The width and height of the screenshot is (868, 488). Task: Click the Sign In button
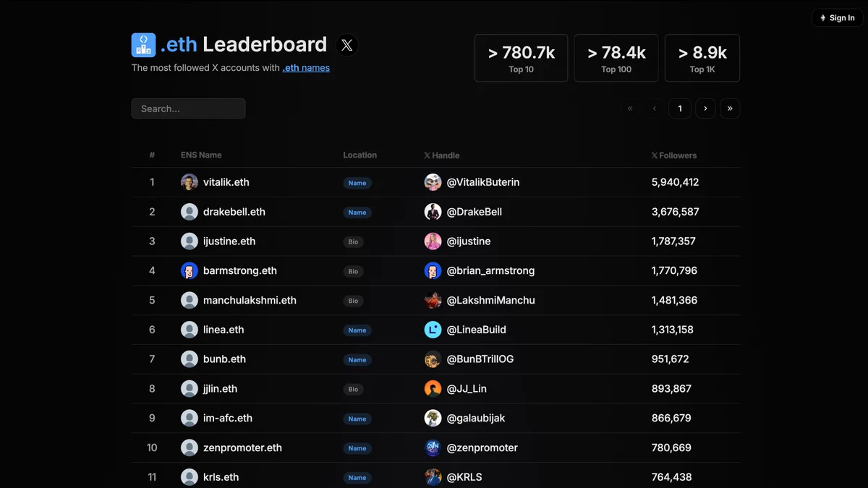[x=838, y=18]
